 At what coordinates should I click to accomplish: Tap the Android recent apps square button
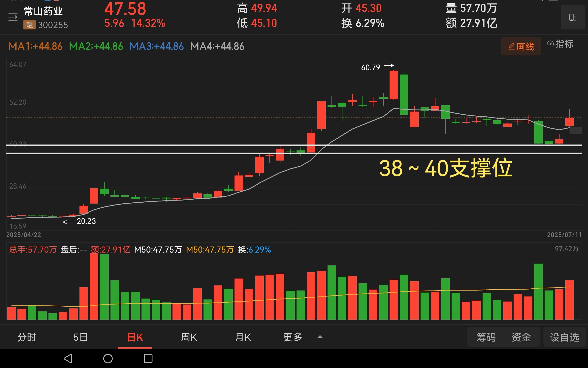148,359
